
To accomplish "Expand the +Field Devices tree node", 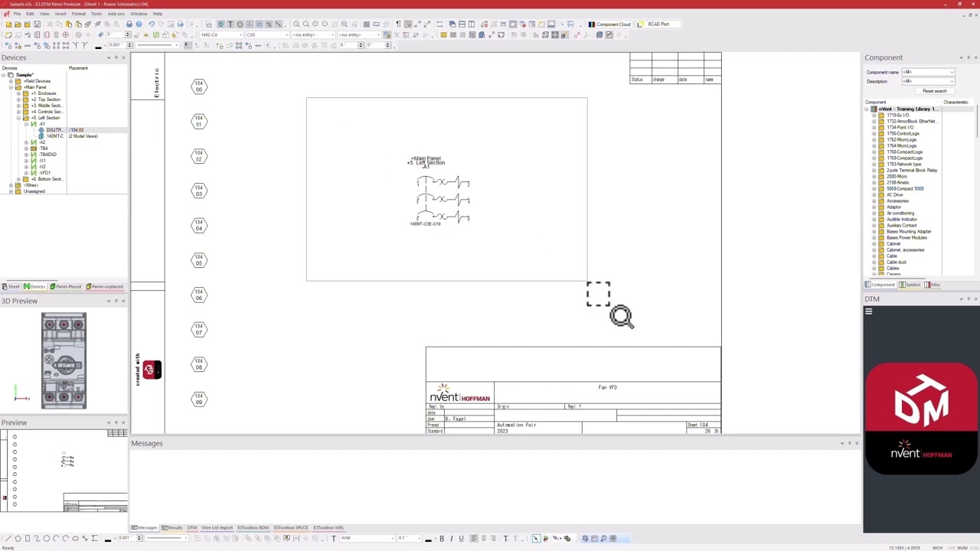I will (x=11, y=81).
